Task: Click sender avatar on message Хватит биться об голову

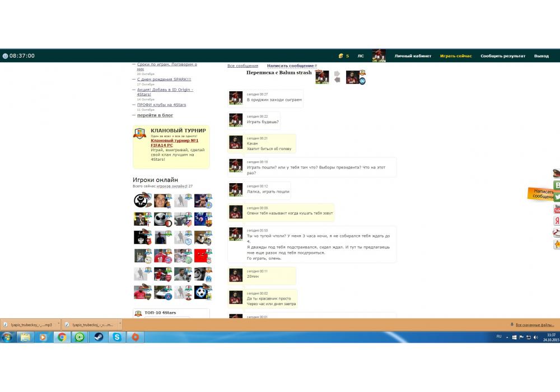Action: (236, 142)
